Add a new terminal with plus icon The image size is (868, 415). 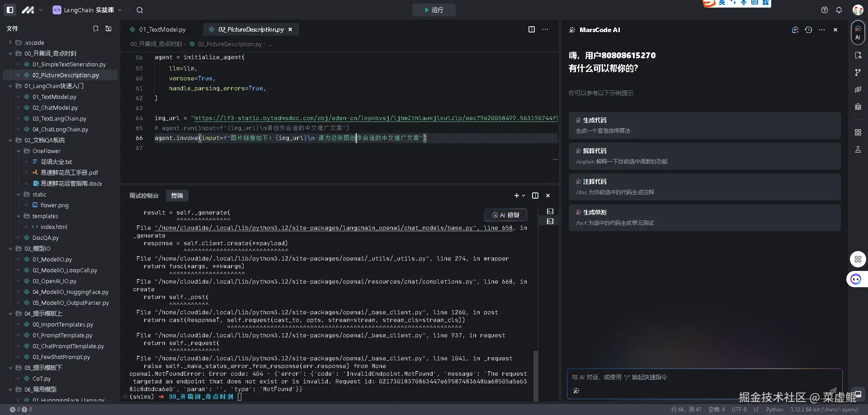point(516,196)
